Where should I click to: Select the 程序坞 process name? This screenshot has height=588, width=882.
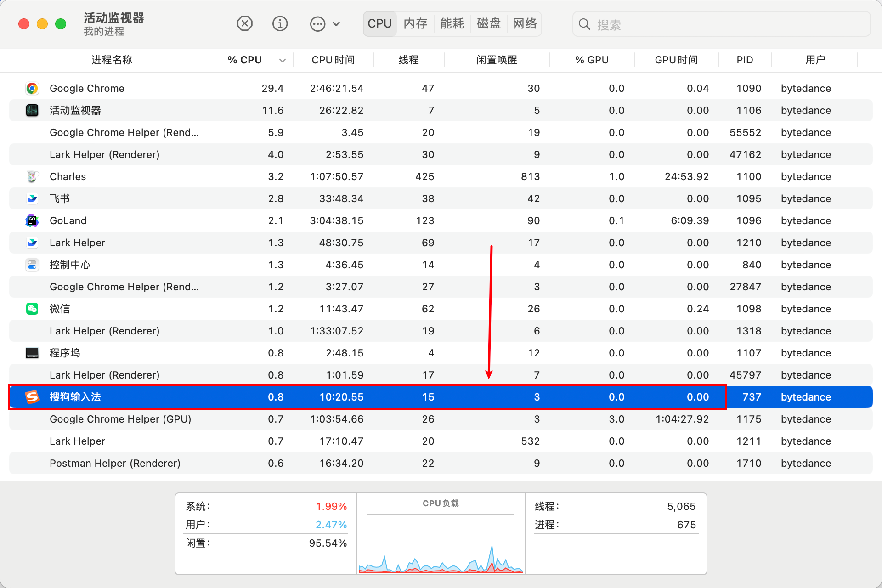pyautogui.click(x=65, y=353)
